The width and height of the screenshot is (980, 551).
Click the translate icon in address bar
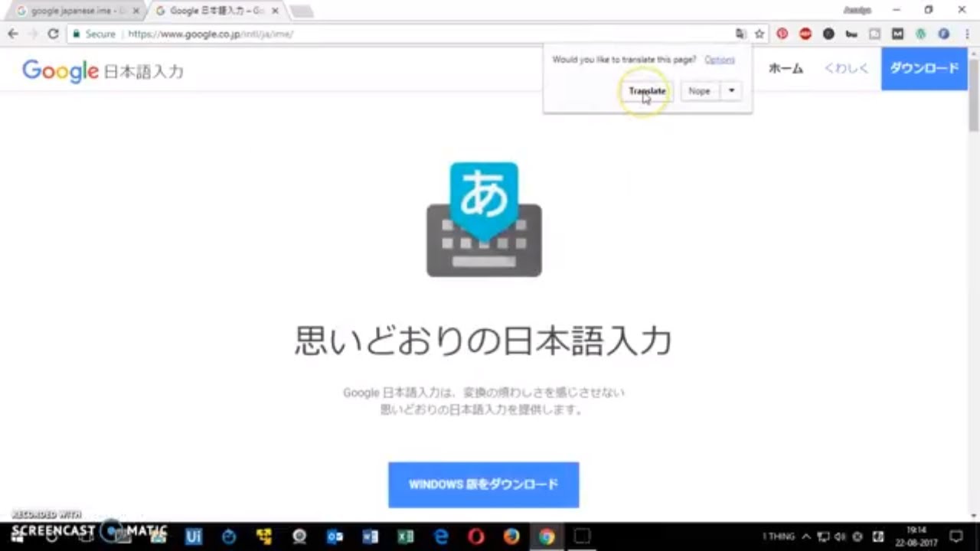(x=740, y=34)
